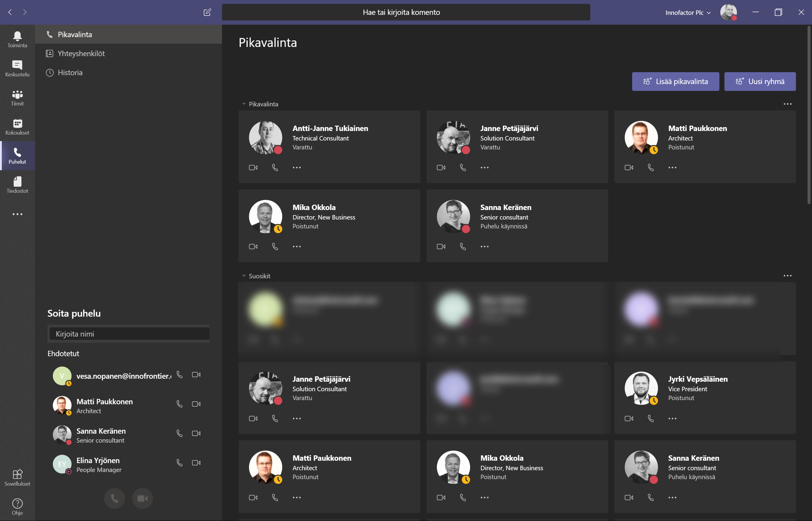Open the Toiminta activity bell icon
Image resolution: width=812 pixels, height=521 pixels.
click(x=17, y=39)
